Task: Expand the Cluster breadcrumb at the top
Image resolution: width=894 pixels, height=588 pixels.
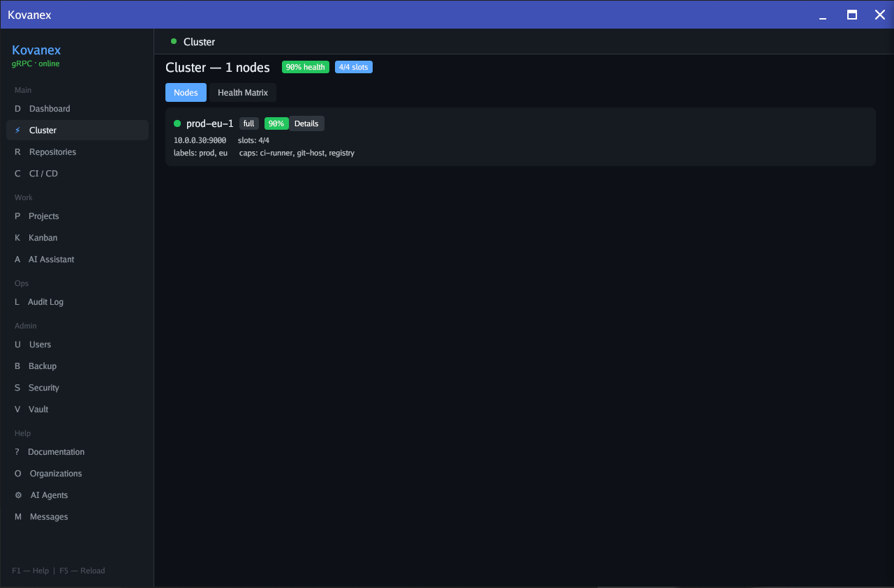Action: pyautogui.click(x=199, y=42)
